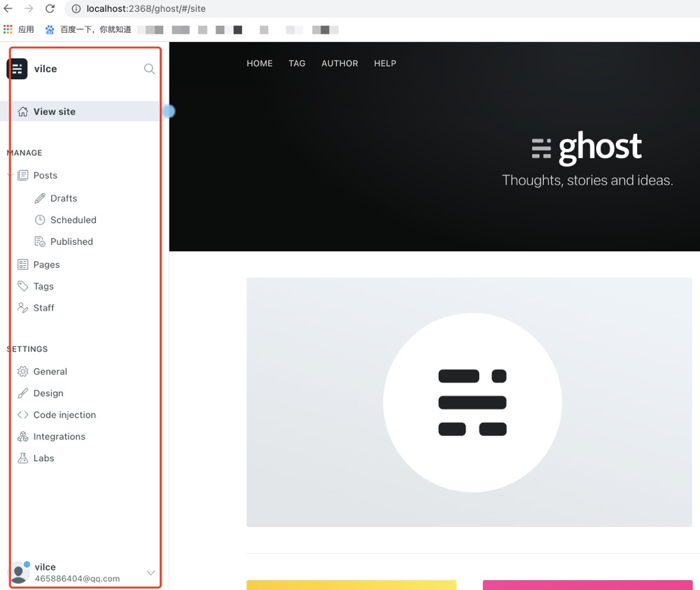This screenshot has width=700, height=590.
Task: Open the AUTHOR menu in site preview
Action: click(339, 63)
